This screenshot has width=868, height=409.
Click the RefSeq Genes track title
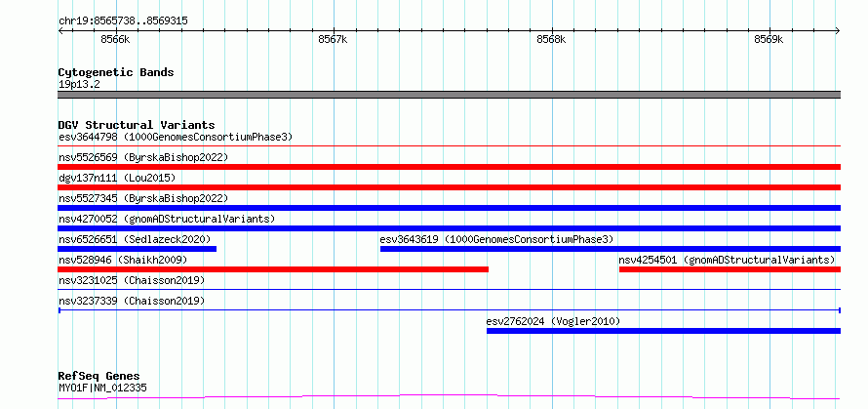pyautogui.click(x=99, y=376)
